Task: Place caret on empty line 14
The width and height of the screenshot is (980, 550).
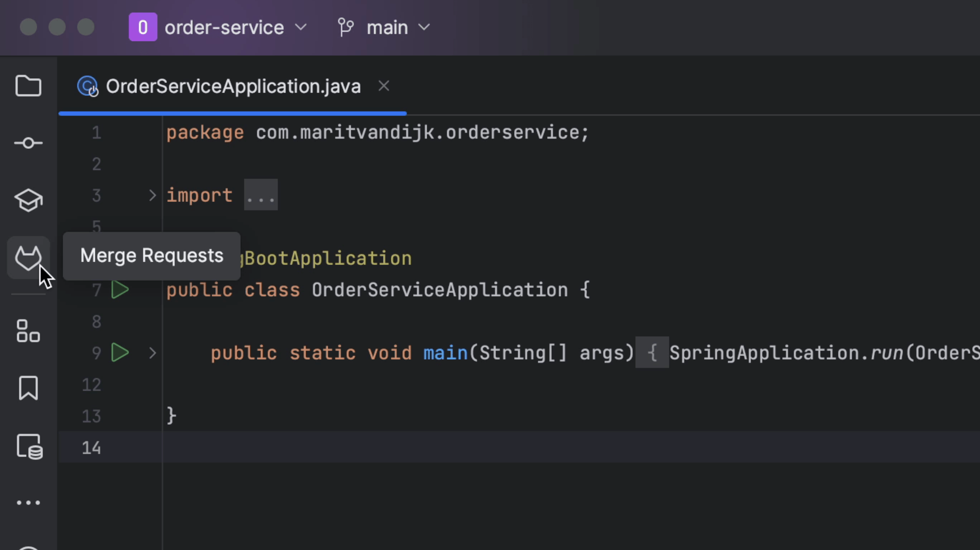Action: pos(461,447)
